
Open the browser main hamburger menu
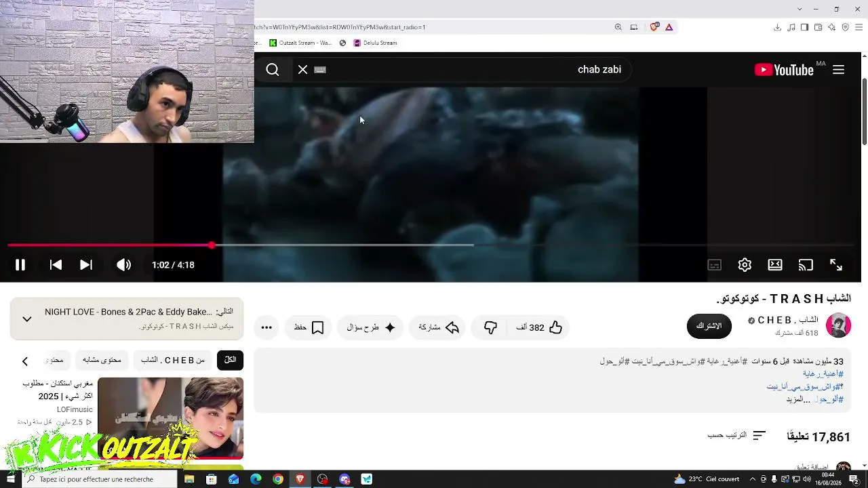tap(859, 27)
